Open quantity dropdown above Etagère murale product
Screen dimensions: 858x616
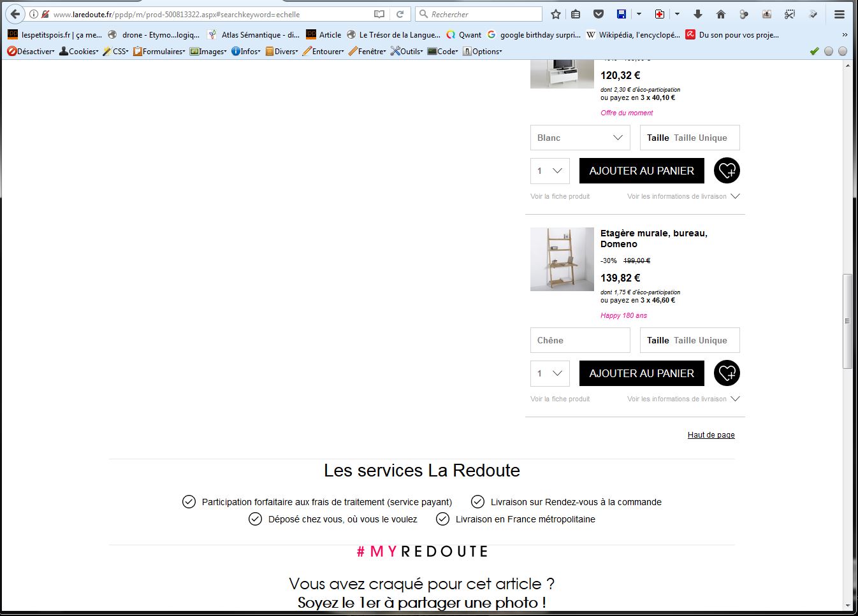(x=550, y=171)
